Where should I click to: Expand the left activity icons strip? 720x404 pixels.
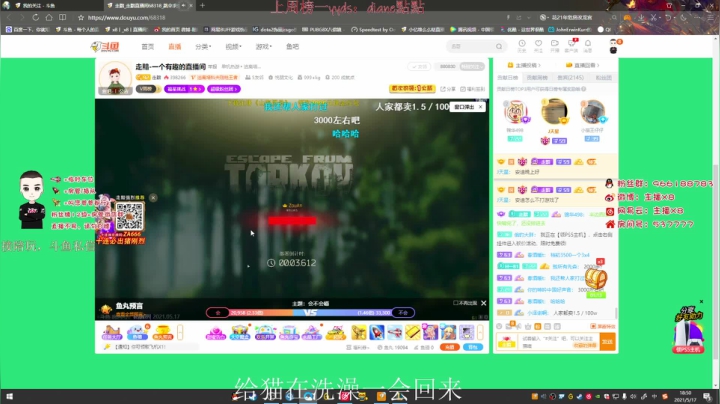coord(180,332)
